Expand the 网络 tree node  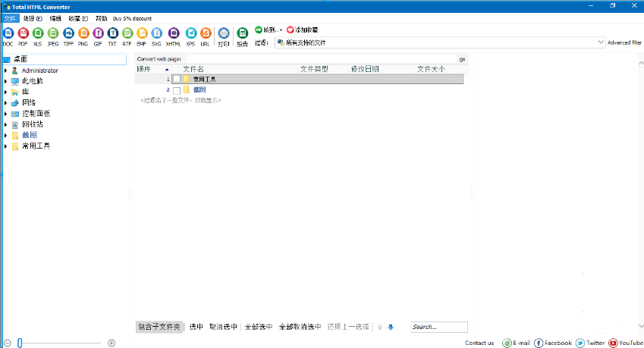(x=6, y=102)
